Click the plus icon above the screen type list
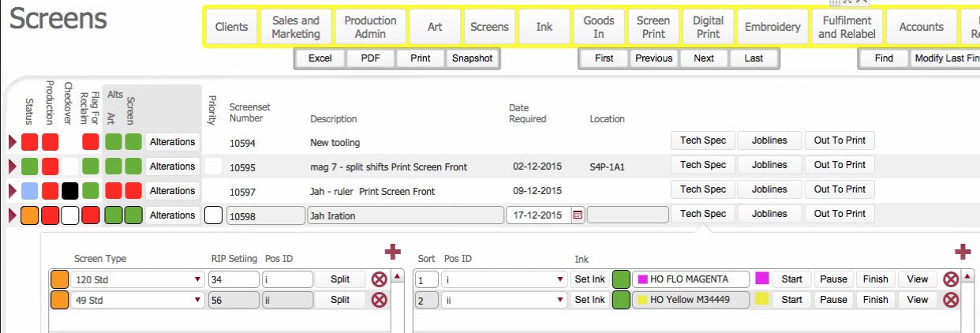This screenshot has width=980, height=333. click(393, 252)
